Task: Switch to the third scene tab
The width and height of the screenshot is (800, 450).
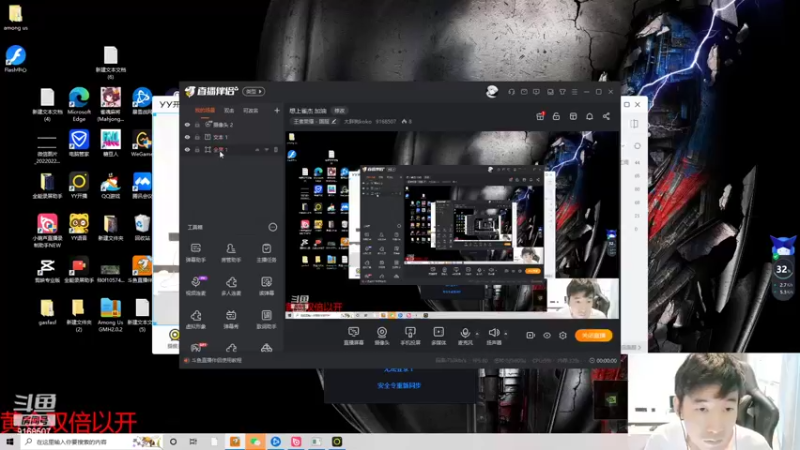Action: click(x=251, y=111)
